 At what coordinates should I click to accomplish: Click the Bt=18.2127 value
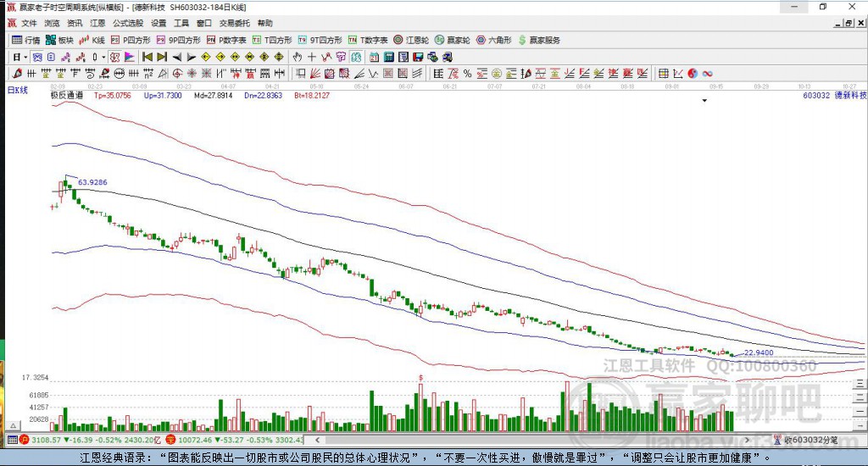pyautogui.click(x=312, y=95)
